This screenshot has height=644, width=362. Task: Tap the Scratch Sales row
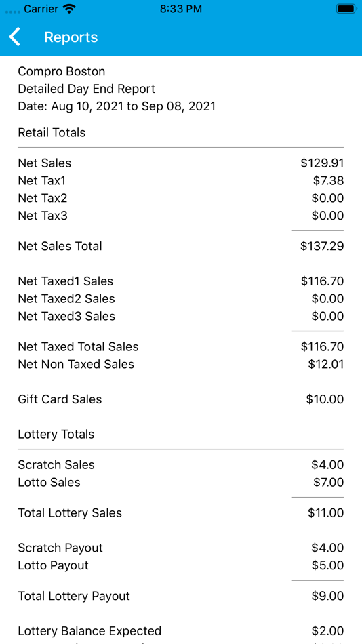(181, 465)
